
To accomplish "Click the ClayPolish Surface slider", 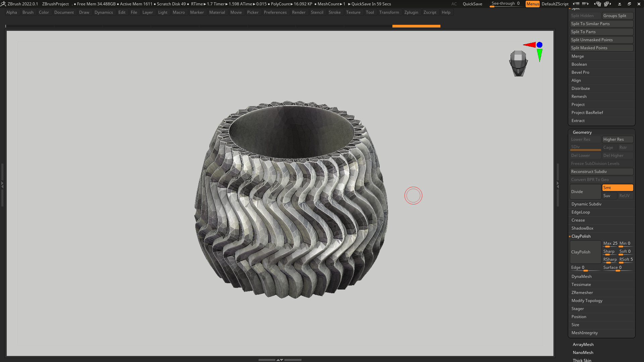I will (618, 268).
